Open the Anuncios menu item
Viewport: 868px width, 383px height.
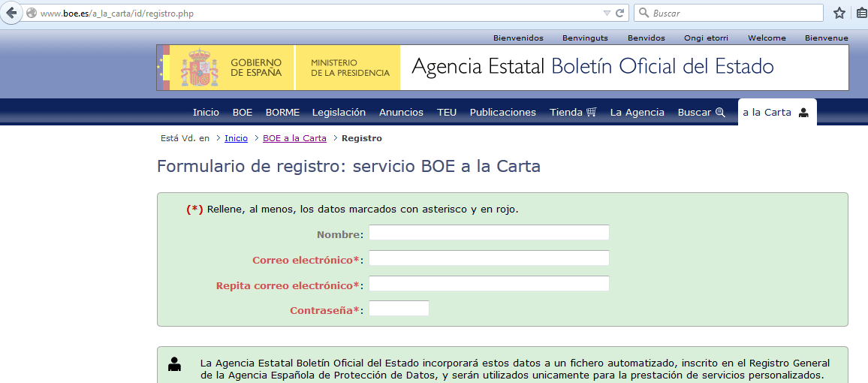coord(402,113)
